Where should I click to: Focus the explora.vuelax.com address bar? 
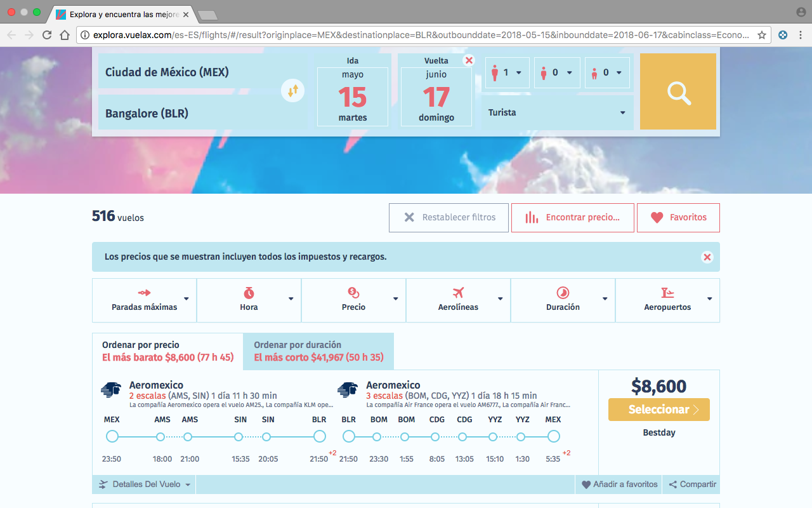tap(421, 36)
